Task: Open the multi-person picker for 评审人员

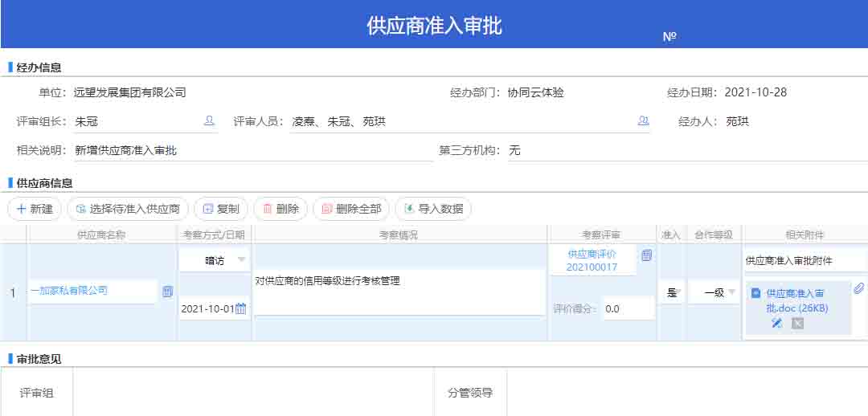Action: 643,120
